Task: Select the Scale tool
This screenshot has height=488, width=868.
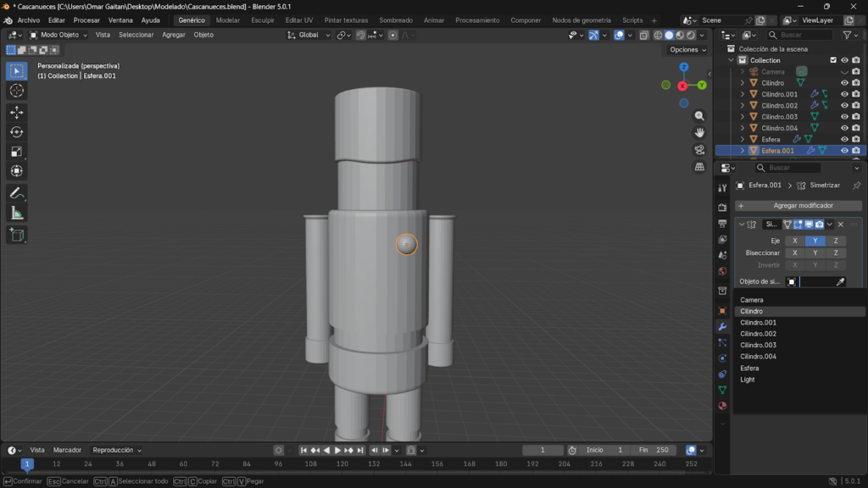Action: click(17, 151)
